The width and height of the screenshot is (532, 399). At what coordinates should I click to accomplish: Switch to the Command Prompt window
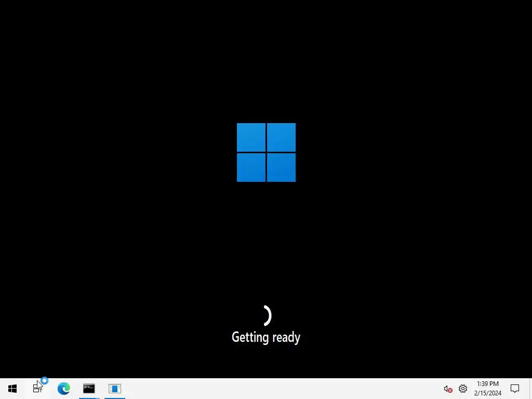coord(89,388)
